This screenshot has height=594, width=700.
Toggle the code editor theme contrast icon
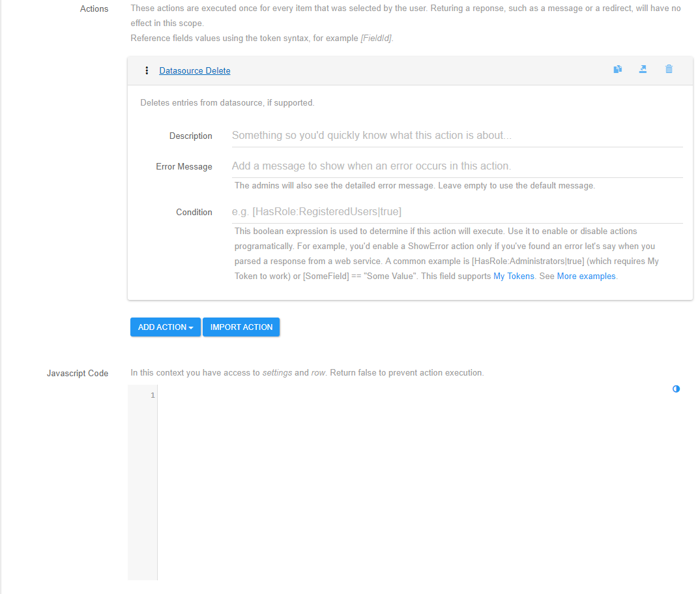(676, 389)
